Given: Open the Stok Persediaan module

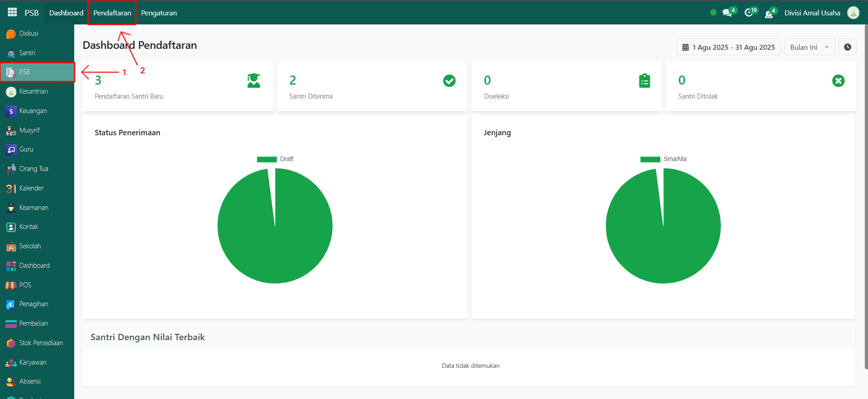Looking at the screenshot, I should point(41,343).
